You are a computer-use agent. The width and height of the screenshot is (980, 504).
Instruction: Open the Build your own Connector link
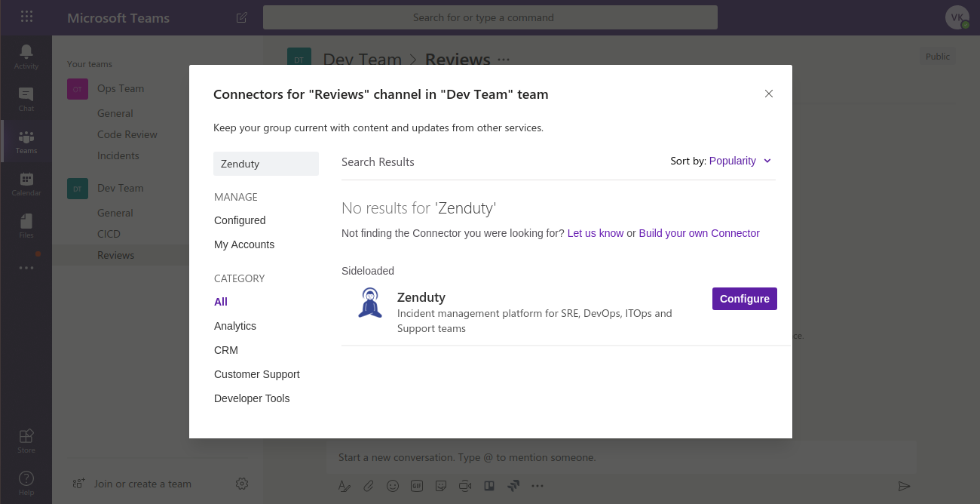(x=699, y=232)
